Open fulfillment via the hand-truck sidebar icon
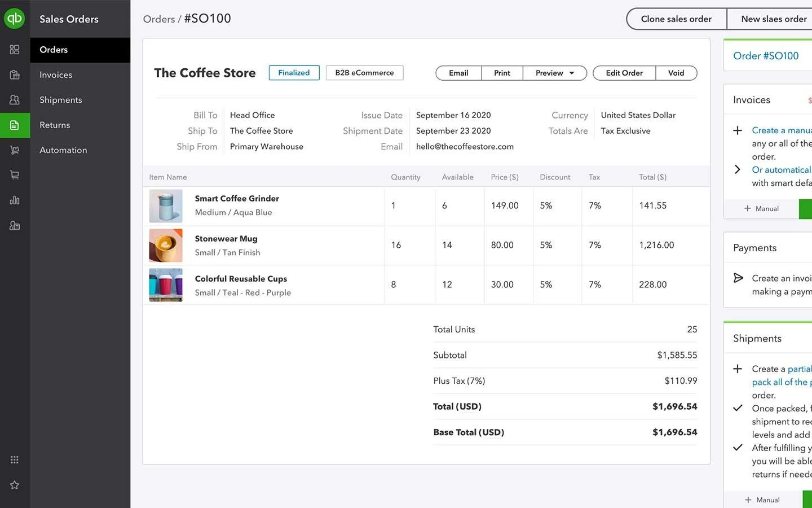 (x=15, y=150)
